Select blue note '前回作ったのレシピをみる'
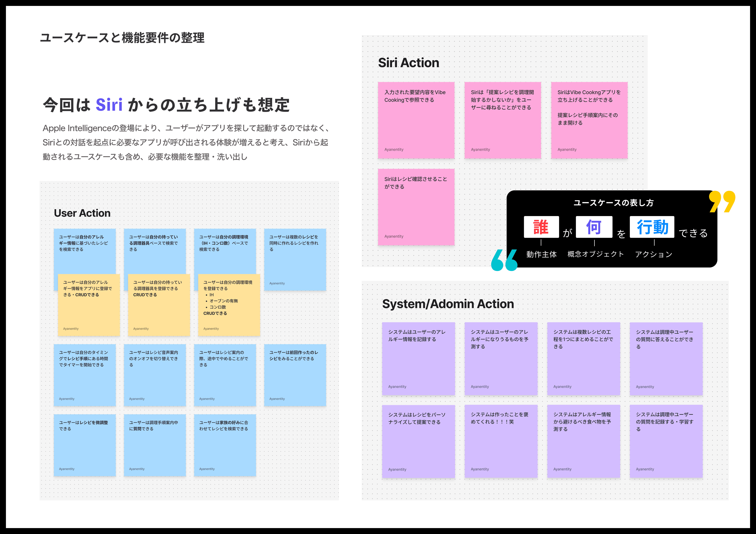 [295, 375]
